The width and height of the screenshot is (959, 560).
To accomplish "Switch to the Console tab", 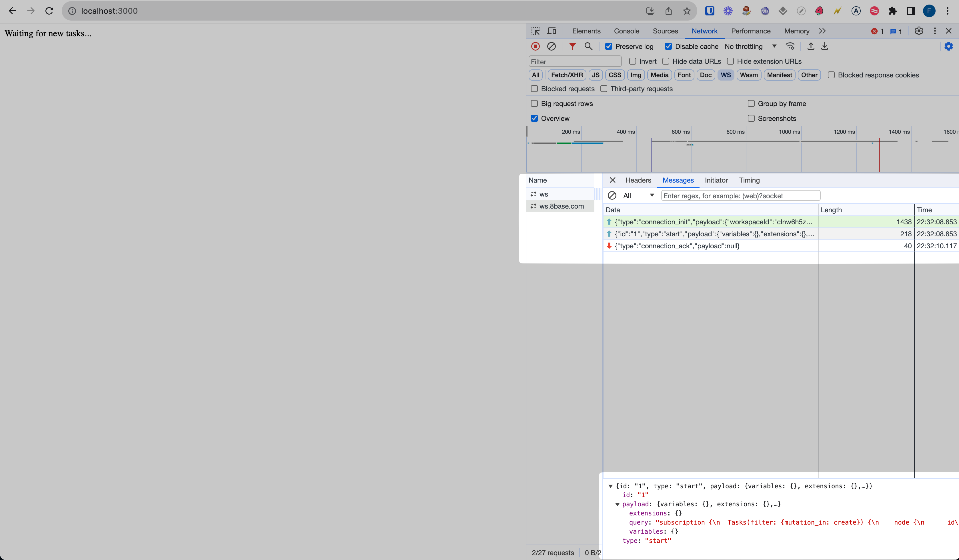I will 626,31.
